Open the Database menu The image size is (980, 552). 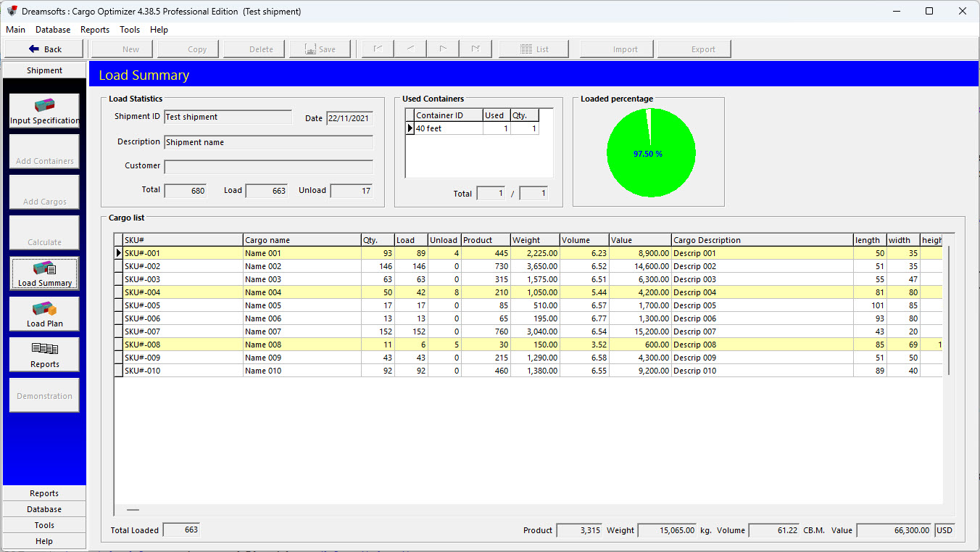click(x=53, y=30)
